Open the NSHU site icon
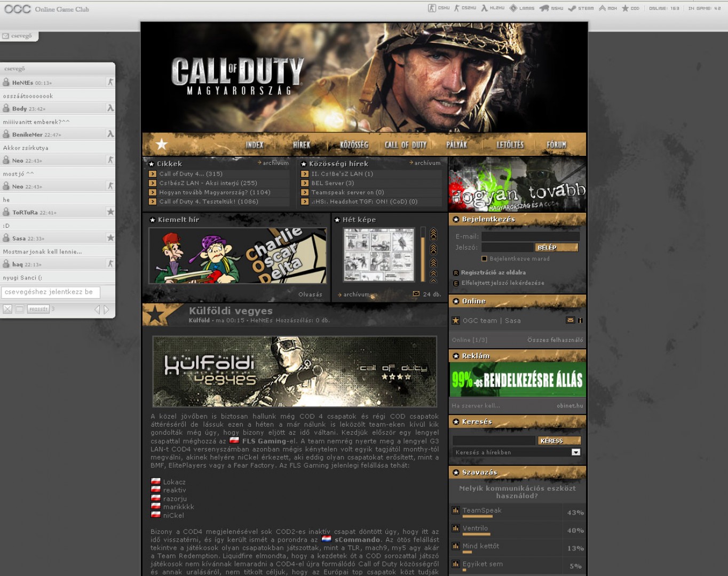 tap(544, 8)
